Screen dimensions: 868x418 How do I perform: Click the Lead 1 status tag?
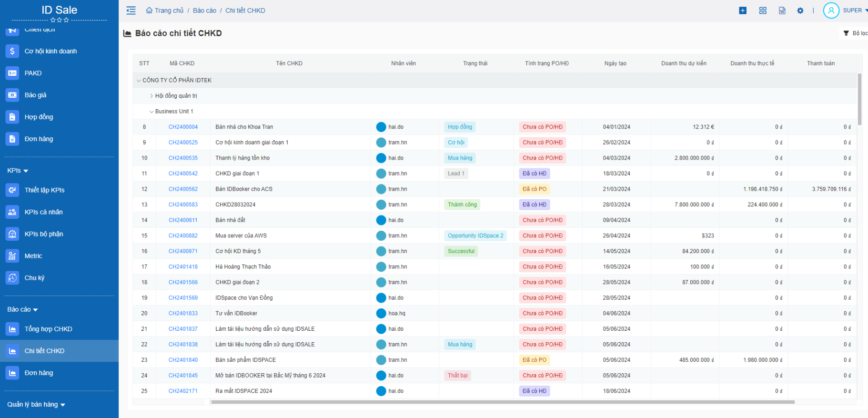pos(456,173)
